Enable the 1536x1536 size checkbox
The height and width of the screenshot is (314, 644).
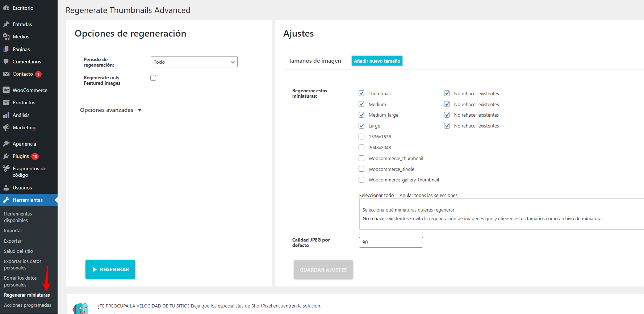[x=361, y=137]
